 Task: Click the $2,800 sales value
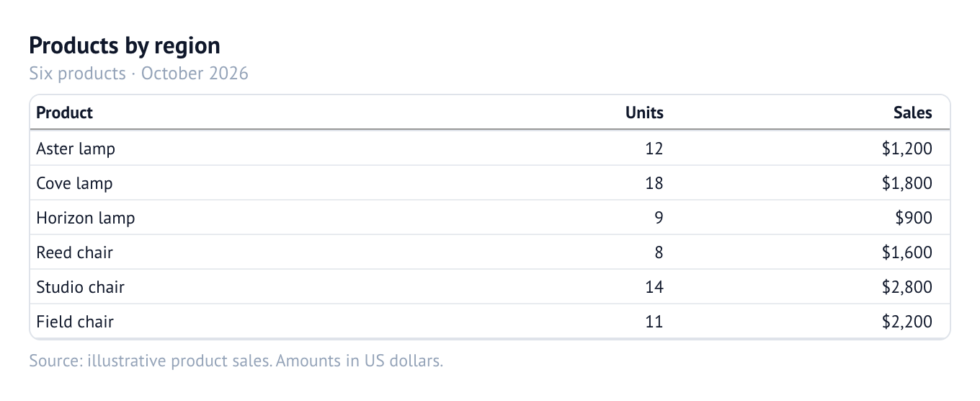[906, 287]
